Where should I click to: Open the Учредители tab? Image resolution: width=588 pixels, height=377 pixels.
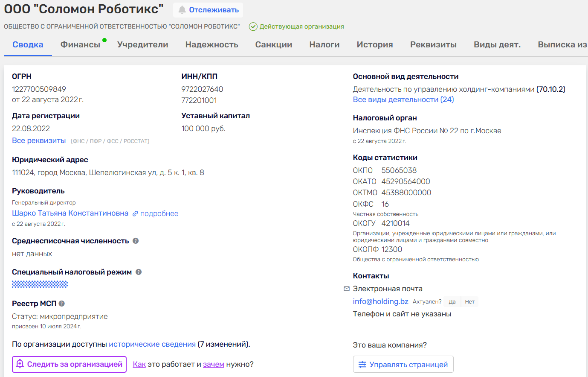coord(142,45)
